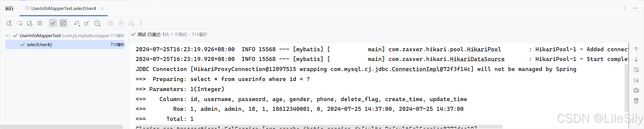Toggle show passed tests
Screen dimensions: 644x129
click(x=53, y=23)
